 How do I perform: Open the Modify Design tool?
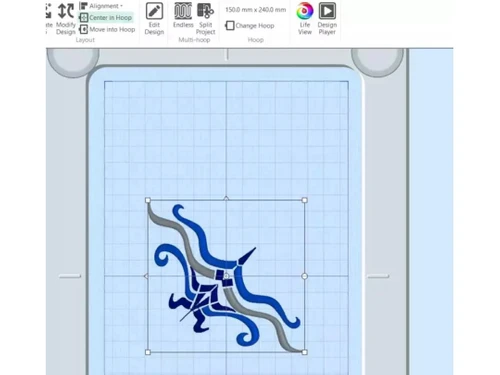click(66, 19)
